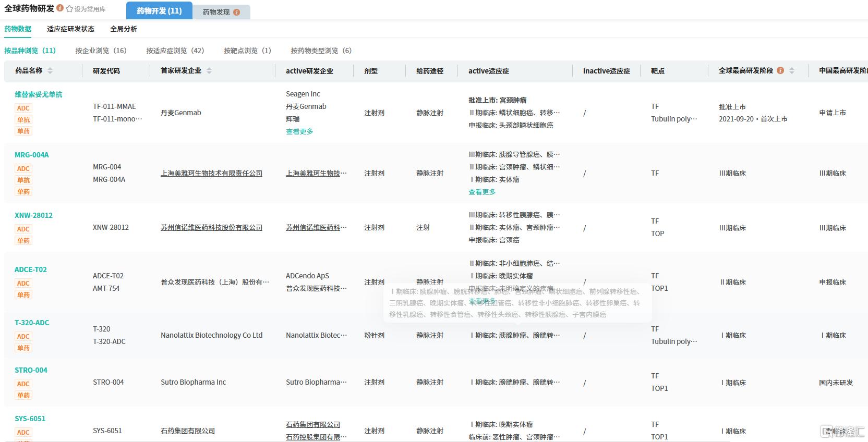Open the 药物开发 (11) tab
The width and height of the screenshot is (868, 442).
pos(159,11)
